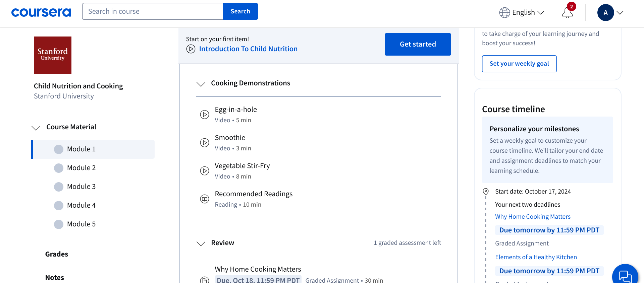Open the chat support bubble

(x=625, y=276)
